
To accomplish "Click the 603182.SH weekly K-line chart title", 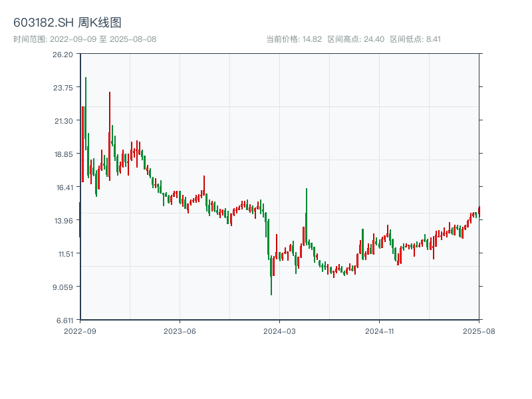I will coord(67,23).
